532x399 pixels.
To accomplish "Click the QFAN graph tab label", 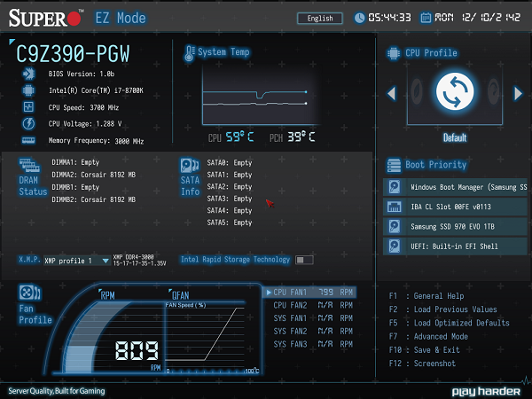I will coord(180,295).
